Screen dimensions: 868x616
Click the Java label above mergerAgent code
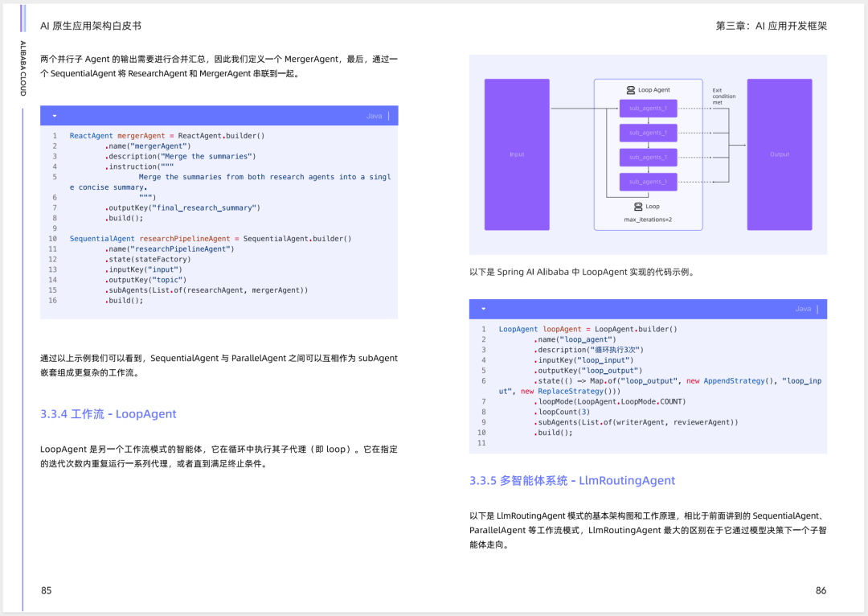[x=374, y=116]
